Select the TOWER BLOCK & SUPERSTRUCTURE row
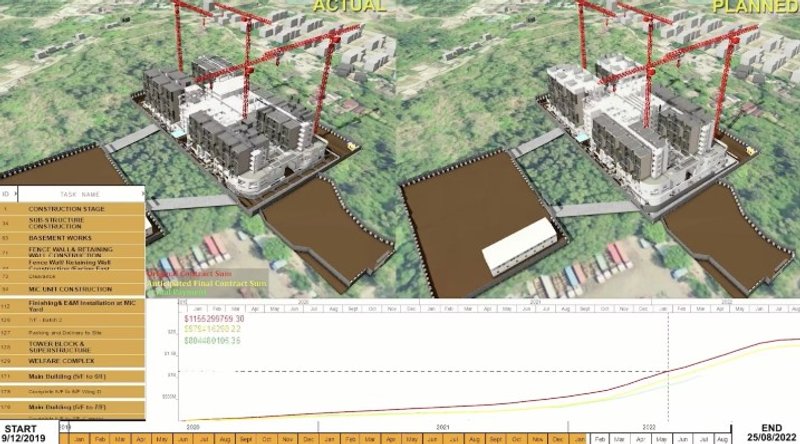 [72, 347]
